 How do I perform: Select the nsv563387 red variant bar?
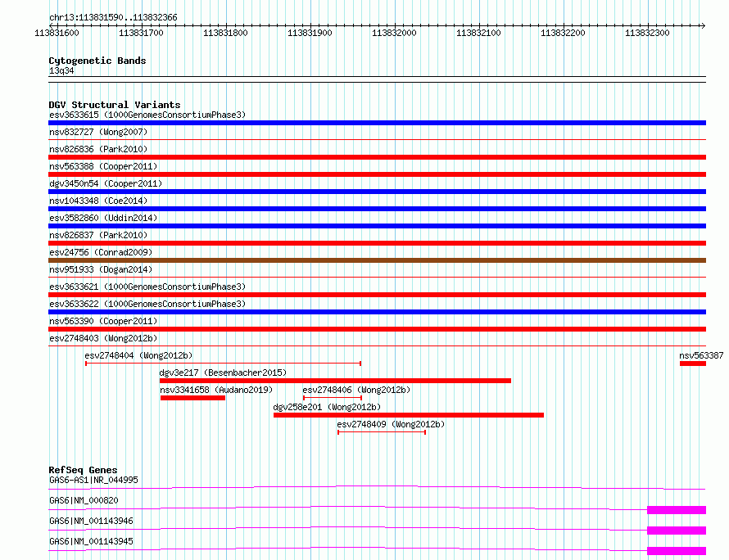(x=693, y=364)
